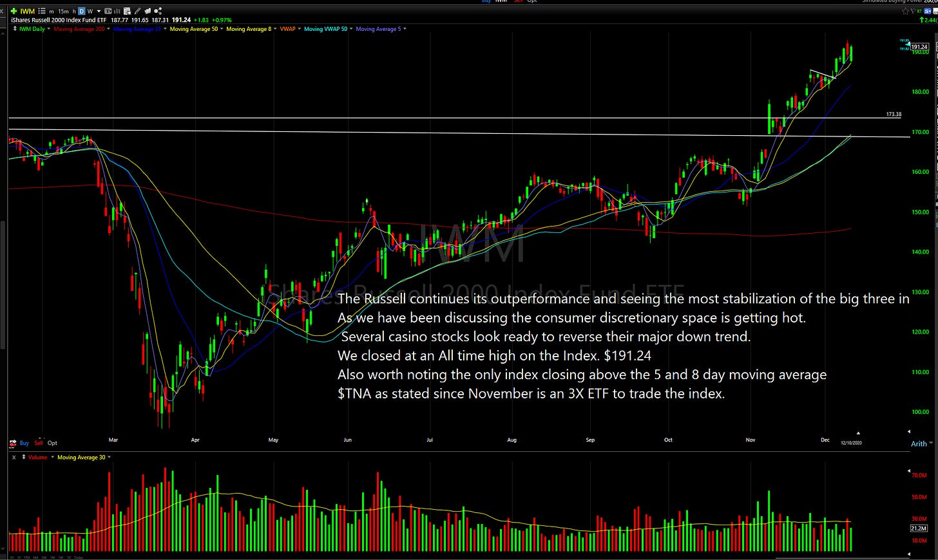Switch to the Weekly 'W' timeframe
Image resolution: width=938 pixels, height=560 pixels.
pos(90,12)
